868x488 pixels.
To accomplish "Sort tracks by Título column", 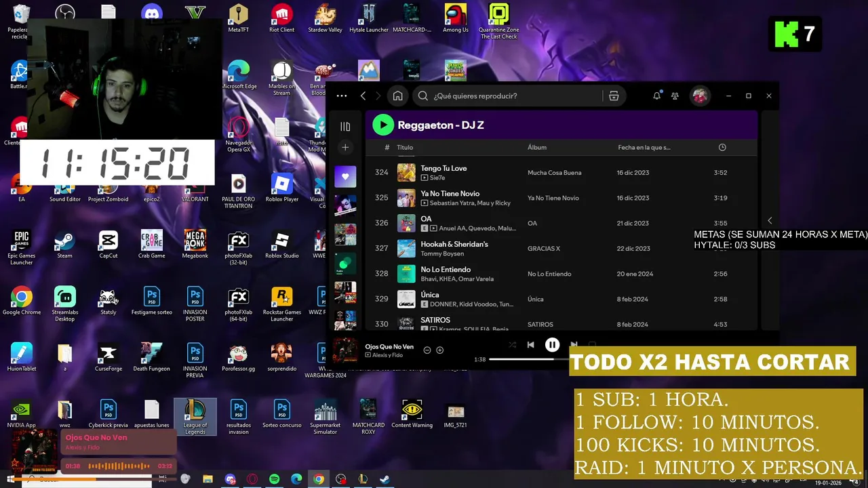I will [x=405, y=147].
